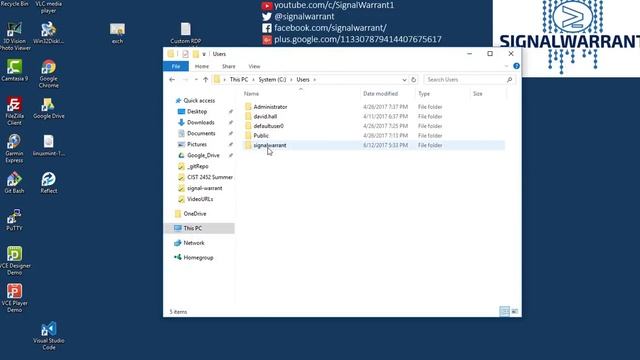Open Google Drive desktop icon
Screen dimensions: 640x360
pos(49,108)
